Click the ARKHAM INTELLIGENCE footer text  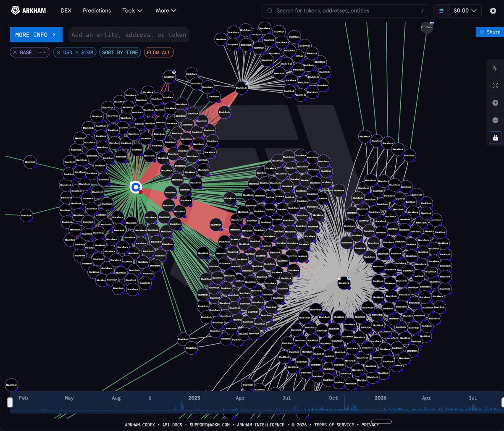point(261,425)
